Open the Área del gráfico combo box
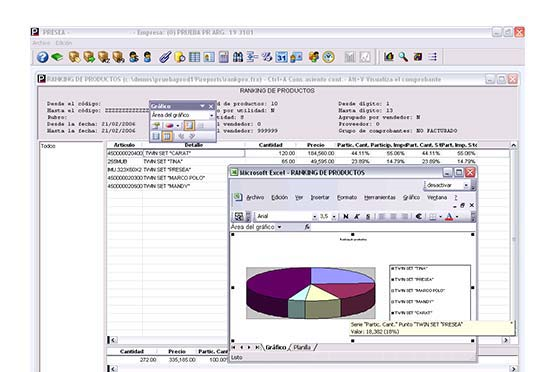This screenshot has height=372, width=555. pyautogui.click(x=183, y=115)
